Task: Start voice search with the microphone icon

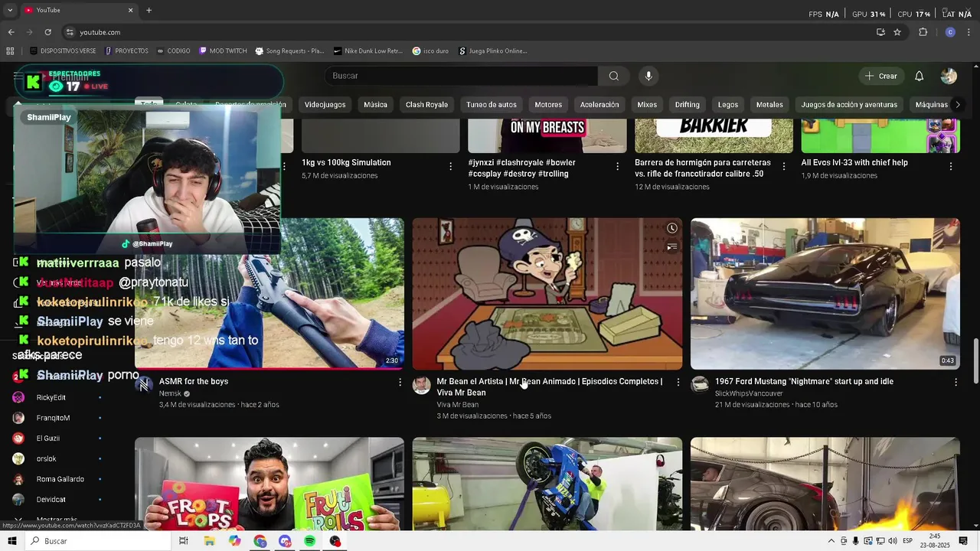Action: point(648,76)
